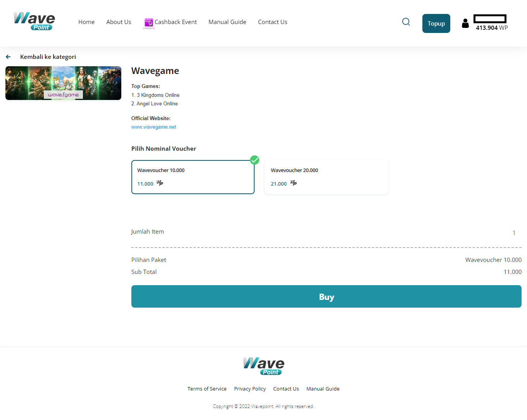Select the Wavevoucher 10.000 option
527x420 pixels.
tap(193, 177)
